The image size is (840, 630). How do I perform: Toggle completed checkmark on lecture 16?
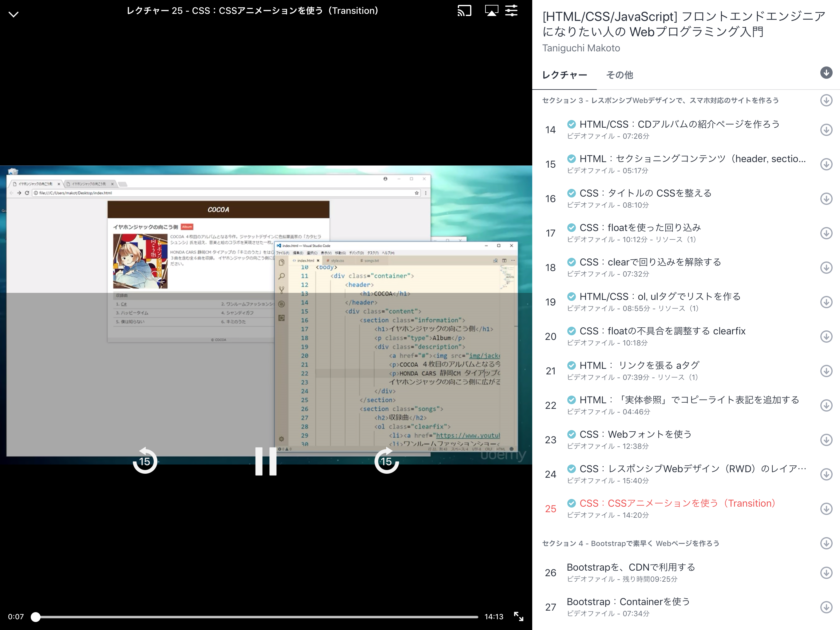pos(572,193)
